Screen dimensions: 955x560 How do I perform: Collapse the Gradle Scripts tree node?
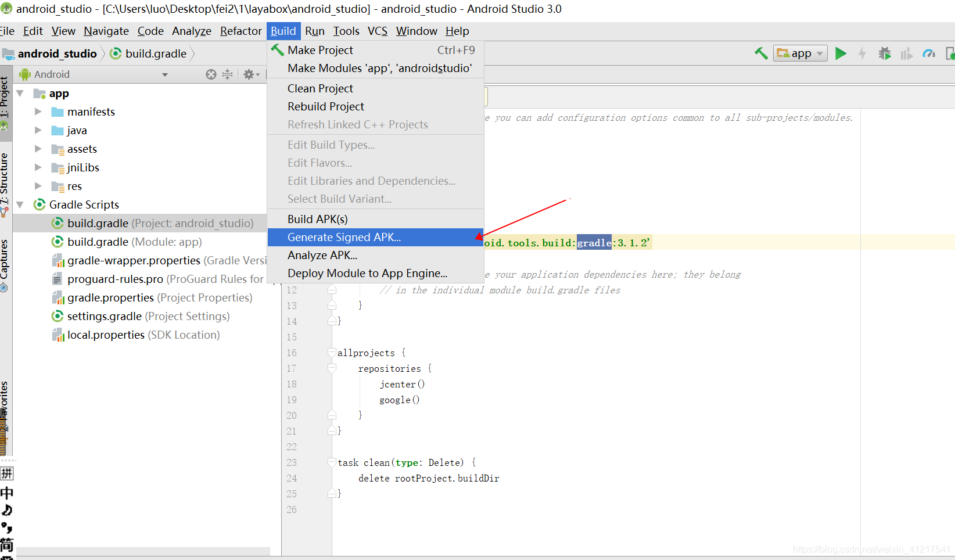[20, 204]
